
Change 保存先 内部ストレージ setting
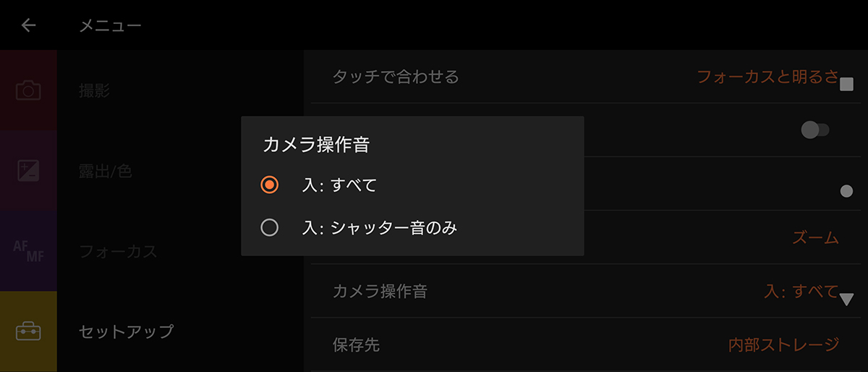(783, 344)
